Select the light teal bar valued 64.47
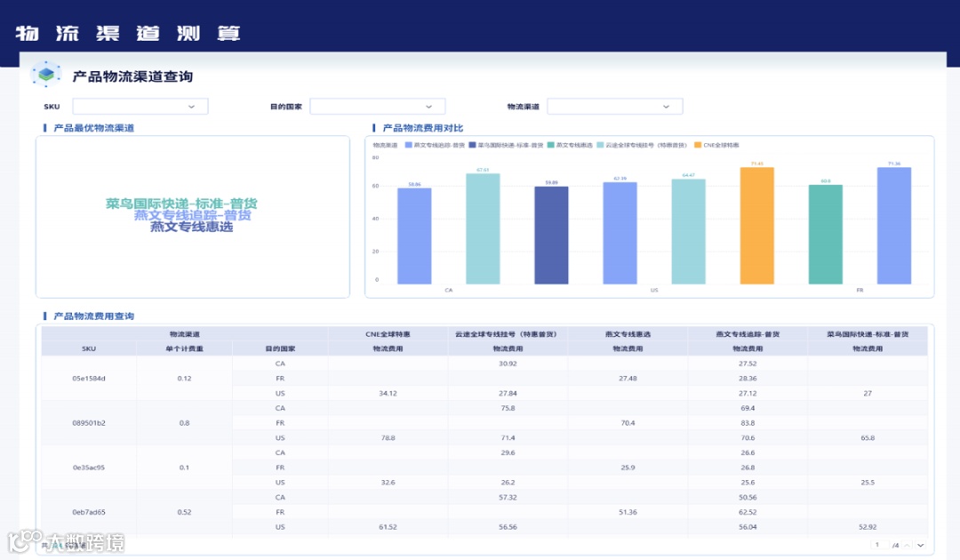This screenshot has height=560, width=960. tap(689, 231)
